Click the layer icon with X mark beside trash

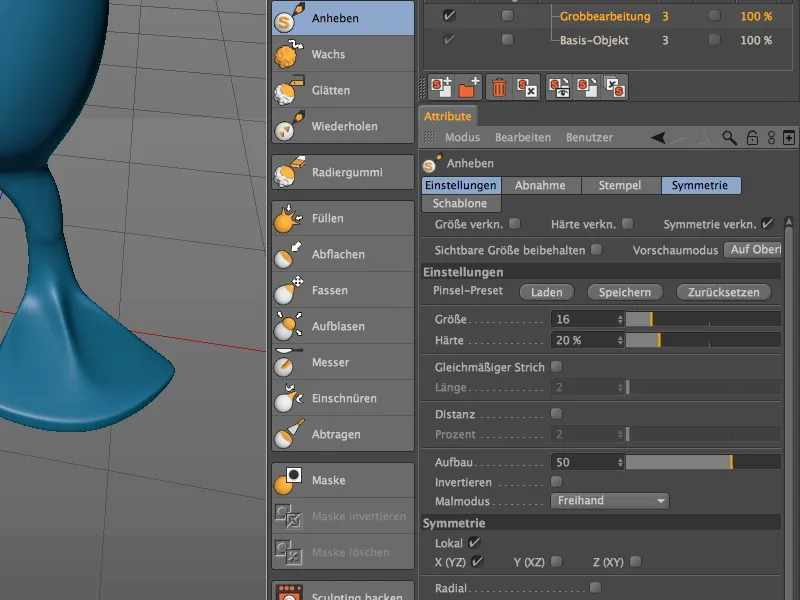coord(527,87)
